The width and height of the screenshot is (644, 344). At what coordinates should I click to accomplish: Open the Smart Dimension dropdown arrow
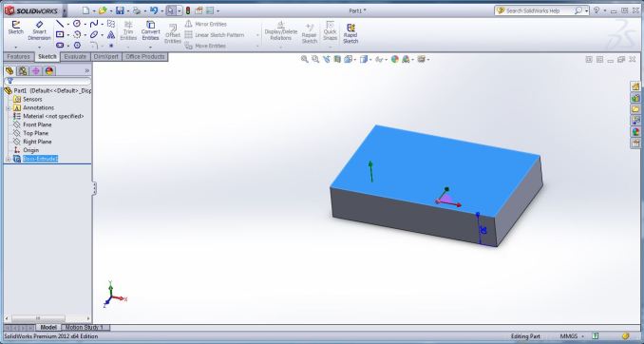40,47
